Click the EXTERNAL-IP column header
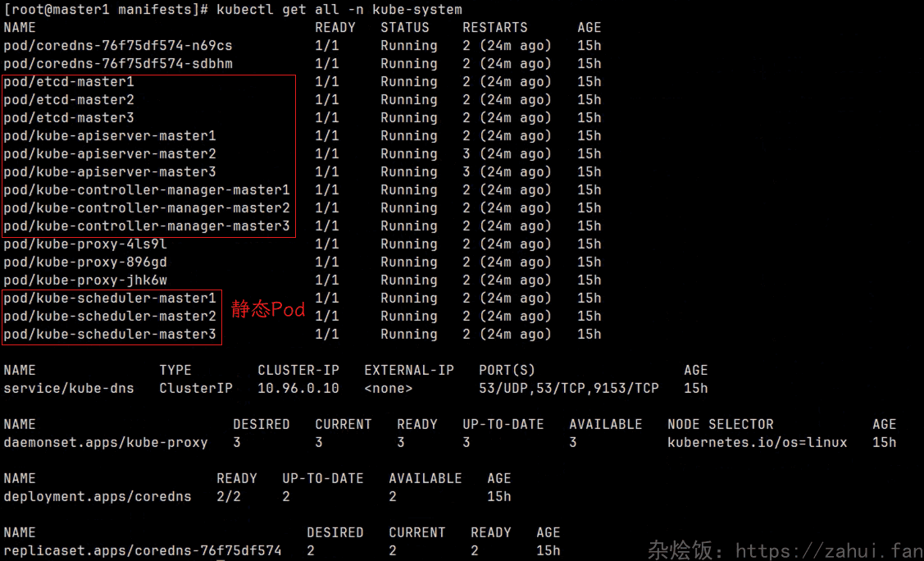Screen dimensions: 924x561 (x=408, y=371)
